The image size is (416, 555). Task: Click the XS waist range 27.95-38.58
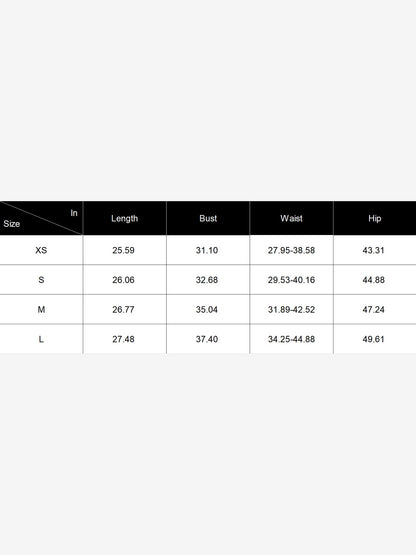click(x=291, y=250)
